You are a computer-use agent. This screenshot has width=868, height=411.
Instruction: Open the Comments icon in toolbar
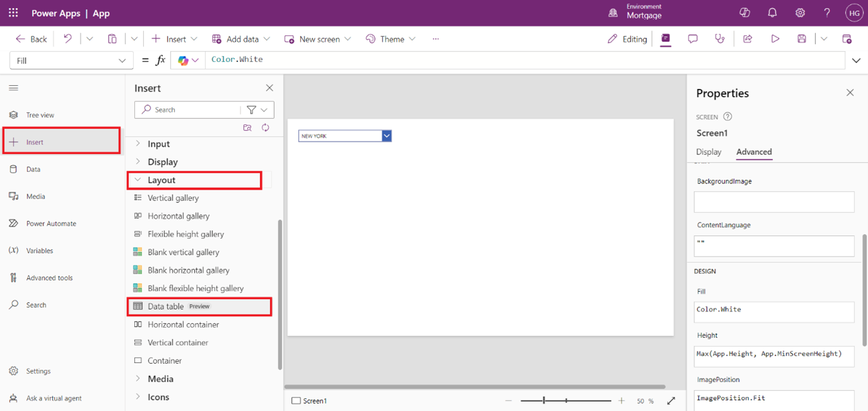coord(693,39)
